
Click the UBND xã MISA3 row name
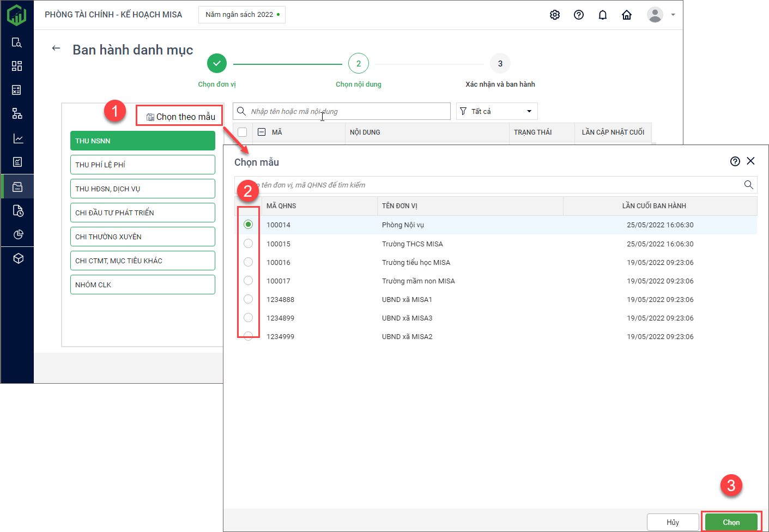[407, 318]
